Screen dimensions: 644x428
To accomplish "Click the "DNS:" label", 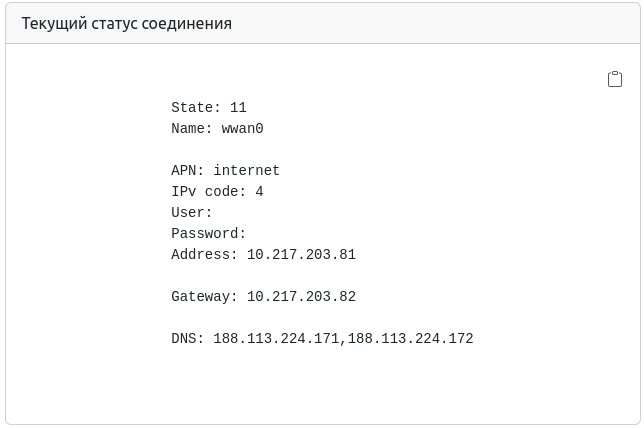I will click(x=188, y=339).
